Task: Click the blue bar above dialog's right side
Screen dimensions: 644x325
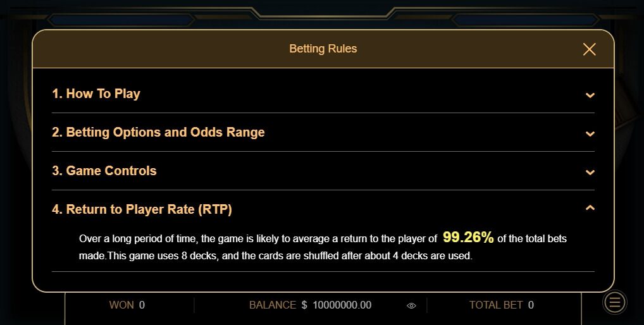Action: pos(525,20)
